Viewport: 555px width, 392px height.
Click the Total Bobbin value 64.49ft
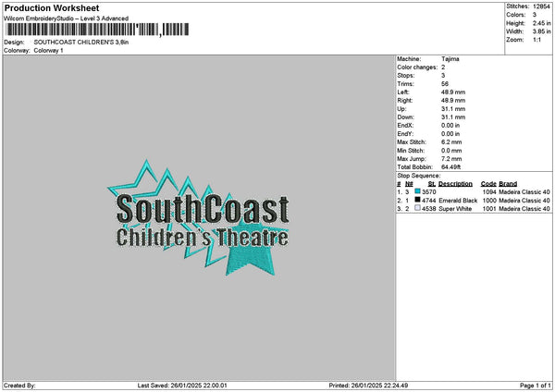[451, 167]
